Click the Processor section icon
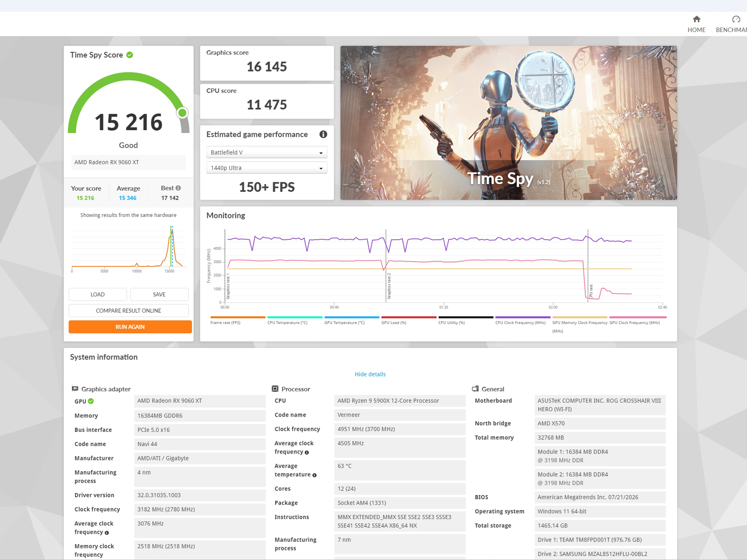 [x=275, y=389]
